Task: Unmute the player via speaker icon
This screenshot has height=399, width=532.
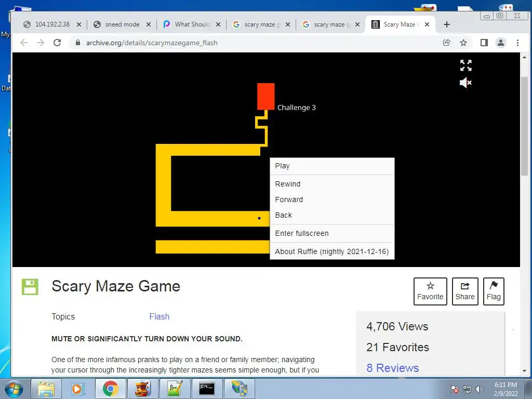Action: 465,83
